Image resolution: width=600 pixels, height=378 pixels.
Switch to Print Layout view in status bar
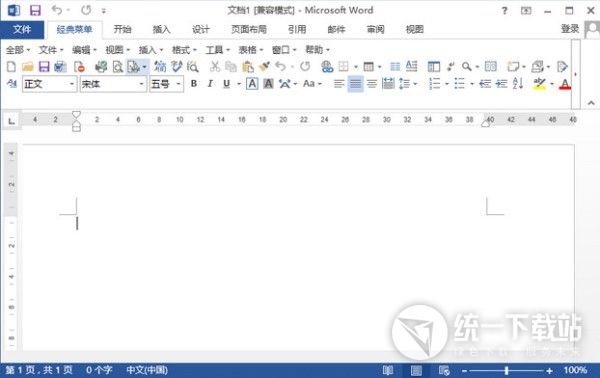(x=416, y=370)
